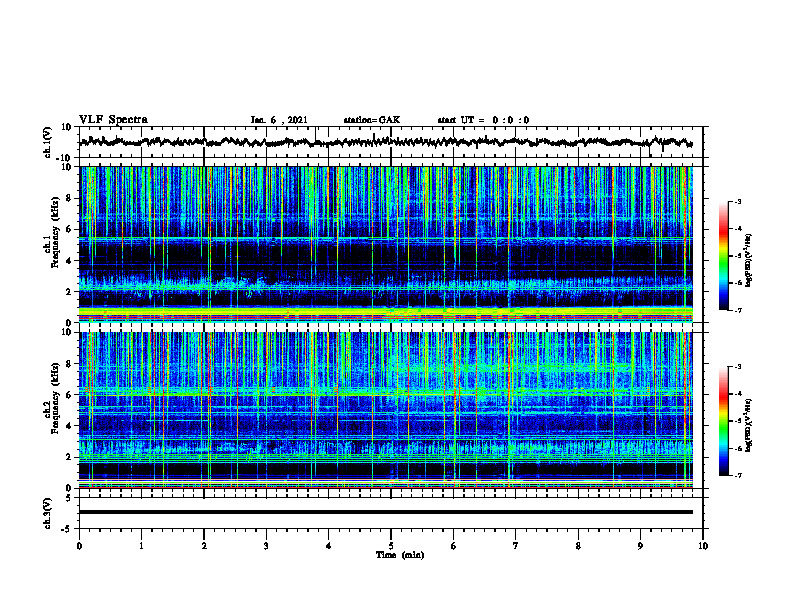Click the "start UT = 0 : 0 : 0" text
Screen dimensions: 792x612
click(483, 120)
